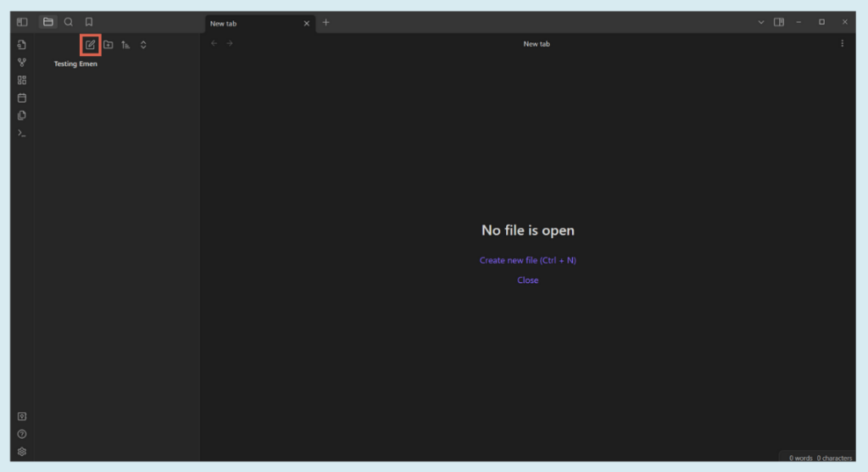This screenshot has height=472, width=868.
Task: Open the Search pane icon
Action: pyautogui.click(x=69, y=22)
